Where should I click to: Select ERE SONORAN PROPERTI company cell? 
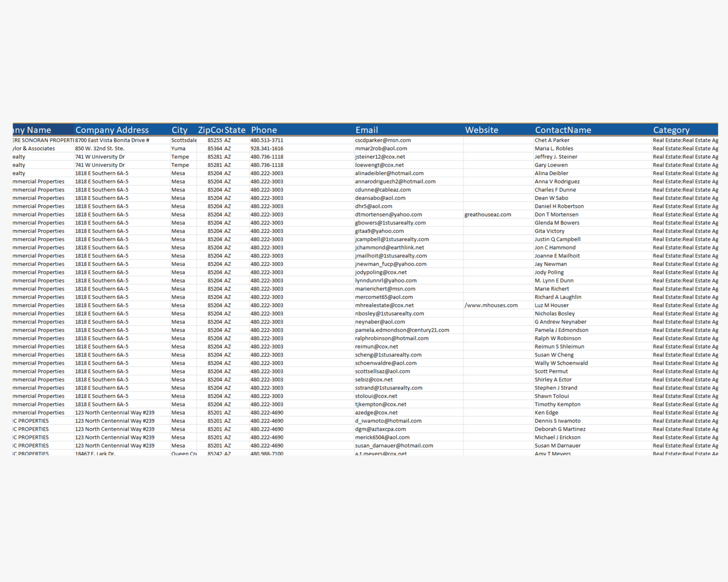43,140
